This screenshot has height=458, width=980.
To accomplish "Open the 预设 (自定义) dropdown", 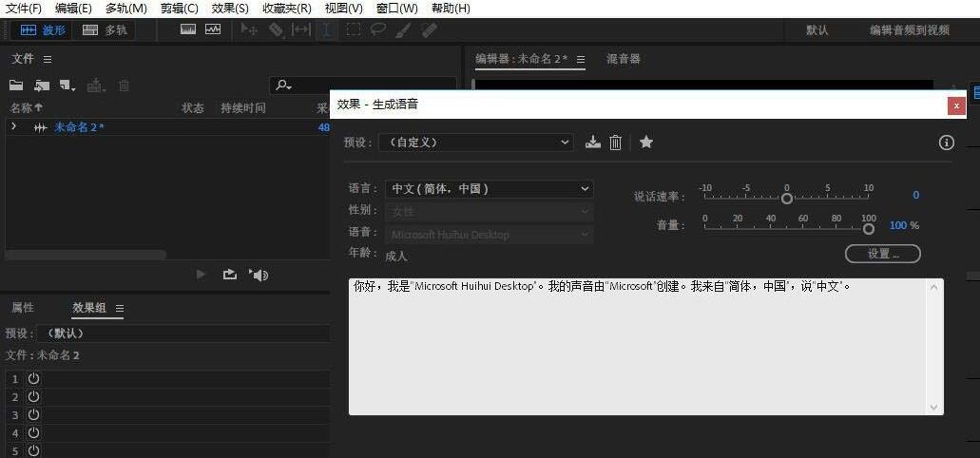I will pos(475,143).
